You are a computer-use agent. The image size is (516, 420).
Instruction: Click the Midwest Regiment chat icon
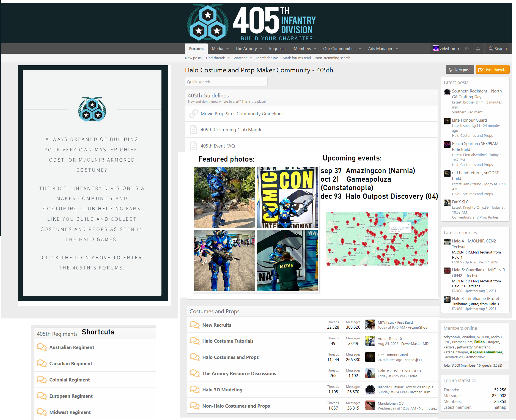pos(42,412)
